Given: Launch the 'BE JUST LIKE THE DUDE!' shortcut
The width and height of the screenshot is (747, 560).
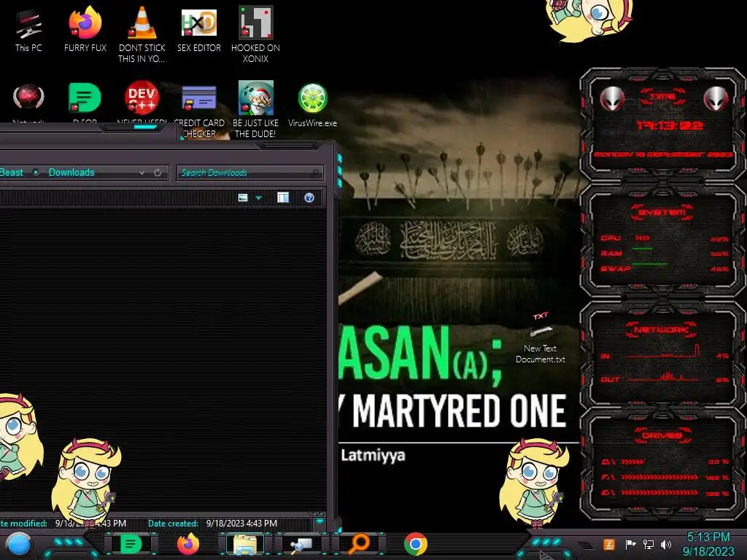Looking at the screenshot, I should tap(256, 109).
